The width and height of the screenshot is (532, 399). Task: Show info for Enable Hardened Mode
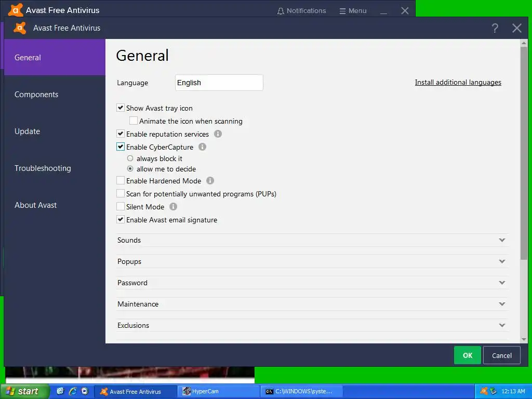[x=210, y=180]
